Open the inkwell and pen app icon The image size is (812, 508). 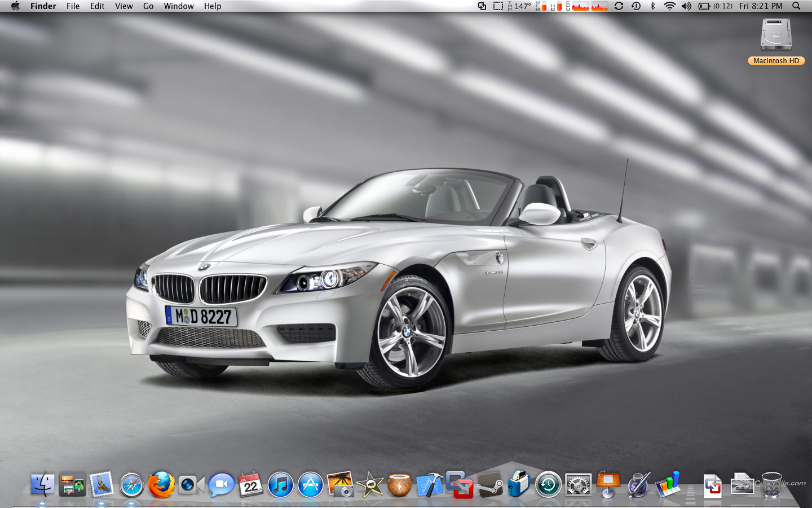[x=638, y=485]
